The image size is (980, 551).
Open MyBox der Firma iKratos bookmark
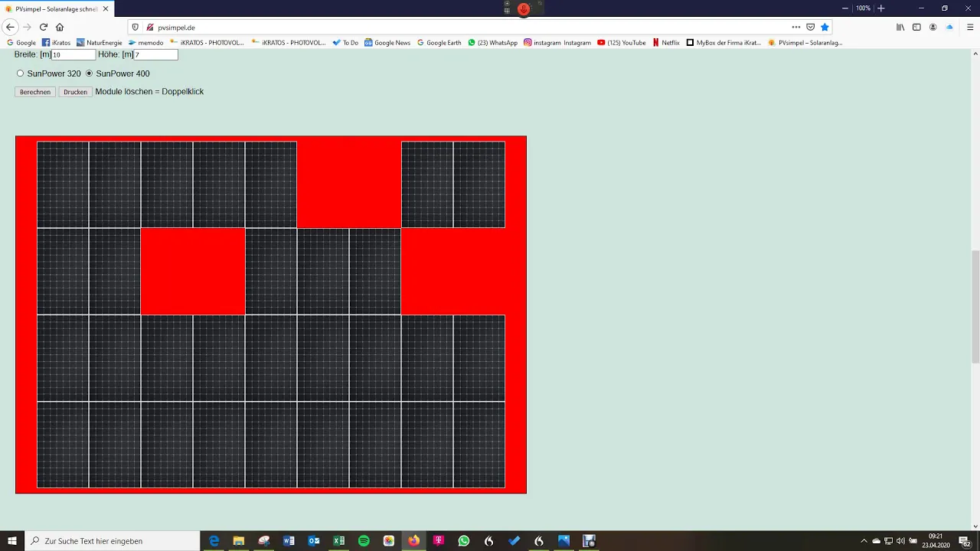click(724, 43)
